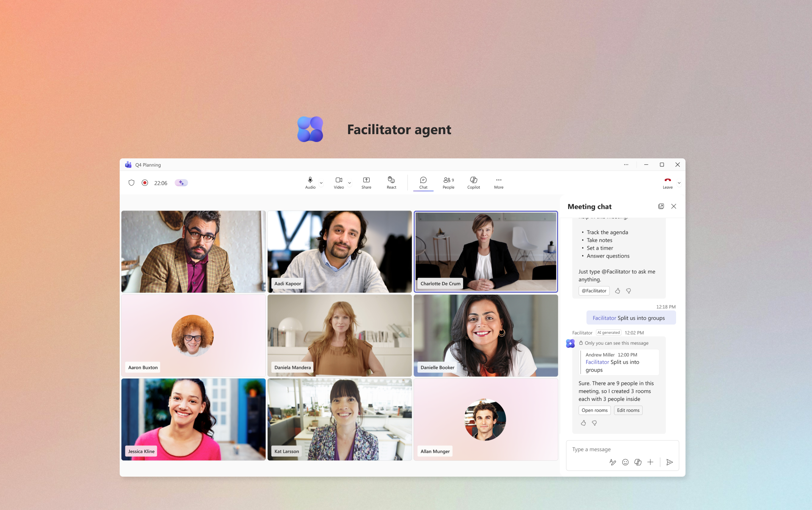
Task: Click the Facilitator avatar beside AI reply
Action: click(570, 343)
